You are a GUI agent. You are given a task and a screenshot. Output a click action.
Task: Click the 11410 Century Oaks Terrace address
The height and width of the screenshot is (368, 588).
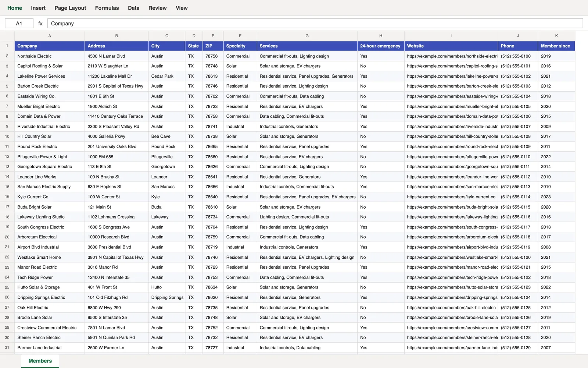tap(116, 116)
